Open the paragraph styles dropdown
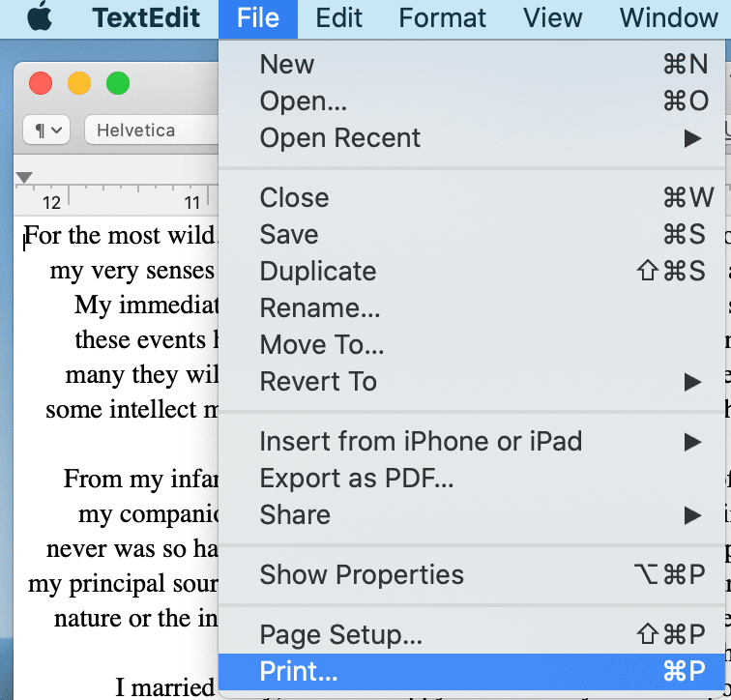Image resolution: width=731 pixels, height=700 pixels. [46, 130]
